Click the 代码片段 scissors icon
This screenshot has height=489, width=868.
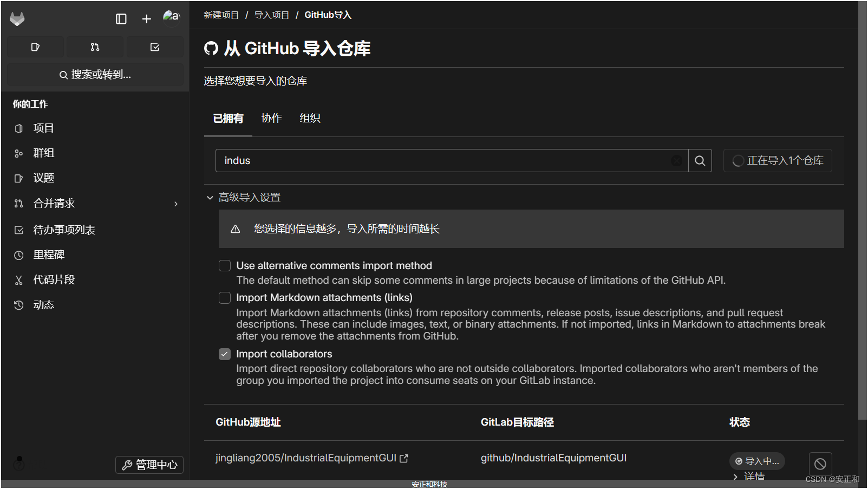(19, 280)
